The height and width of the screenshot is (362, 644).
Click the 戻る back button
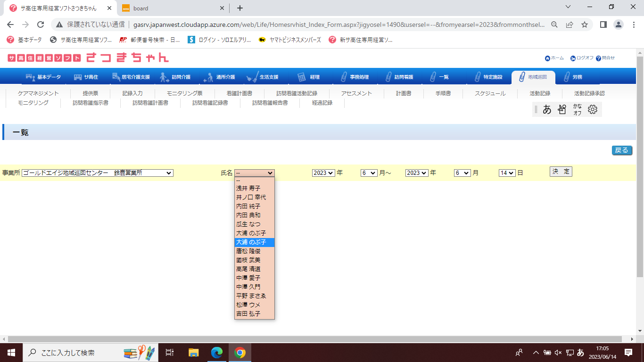pos(621,150)
